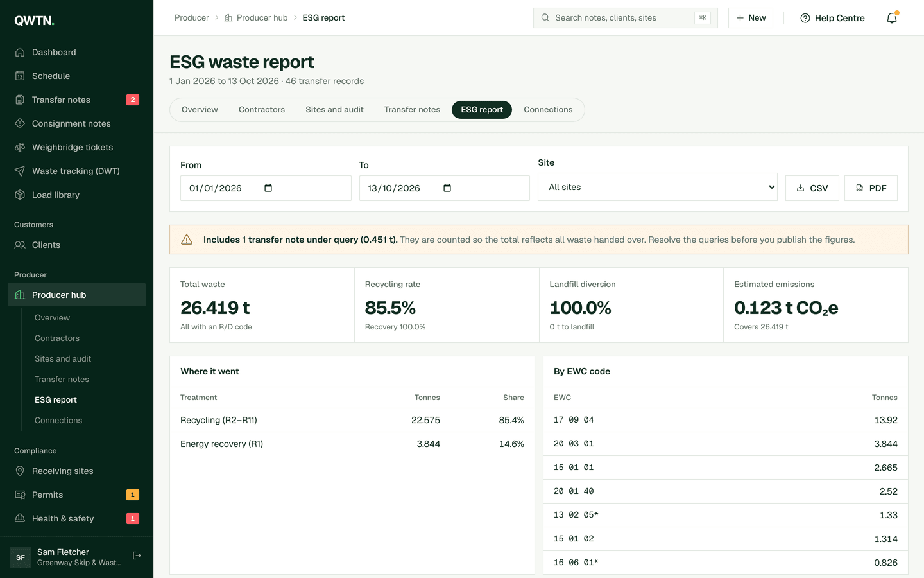The width and height of the screenshot is (924, 578).
Task: Export the report as CSV
Action: [812, 188]
